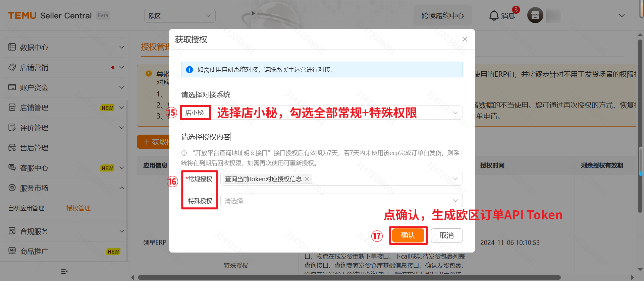The image size is (644, 281).
Task: Click the 跨境履约中心 button
Action: point(442,16)
